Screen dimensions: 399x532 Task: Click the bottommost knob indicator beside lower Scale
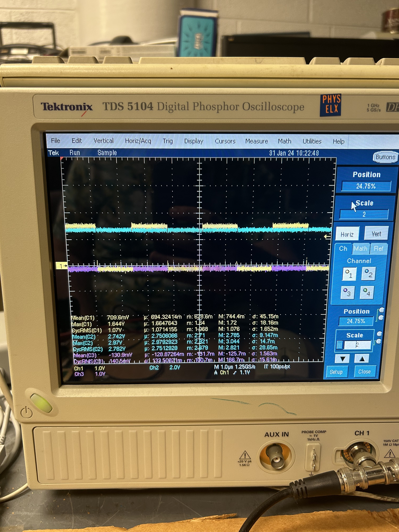click(379, 341)
